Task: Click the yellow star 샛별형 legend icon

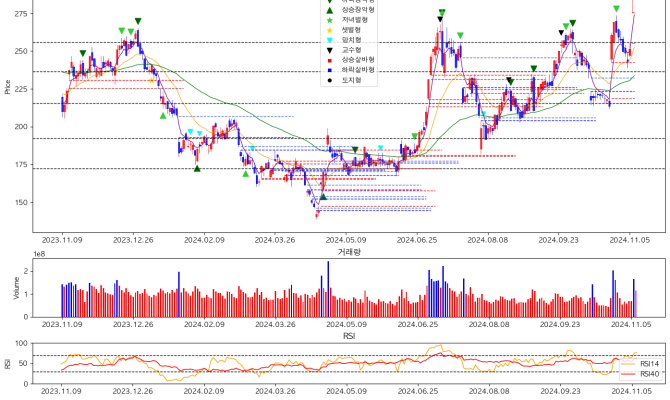Action: (x=330, y=30)
